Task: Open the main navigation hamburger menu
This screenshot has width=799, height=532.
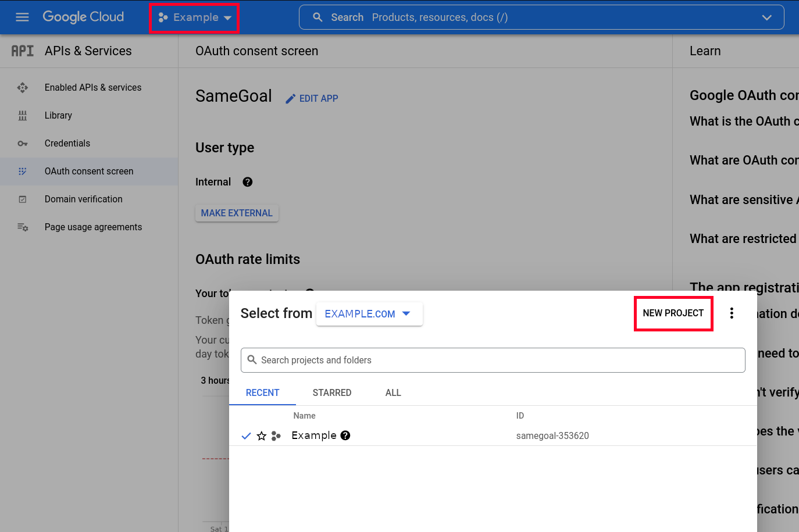Action: pos(22,17)
